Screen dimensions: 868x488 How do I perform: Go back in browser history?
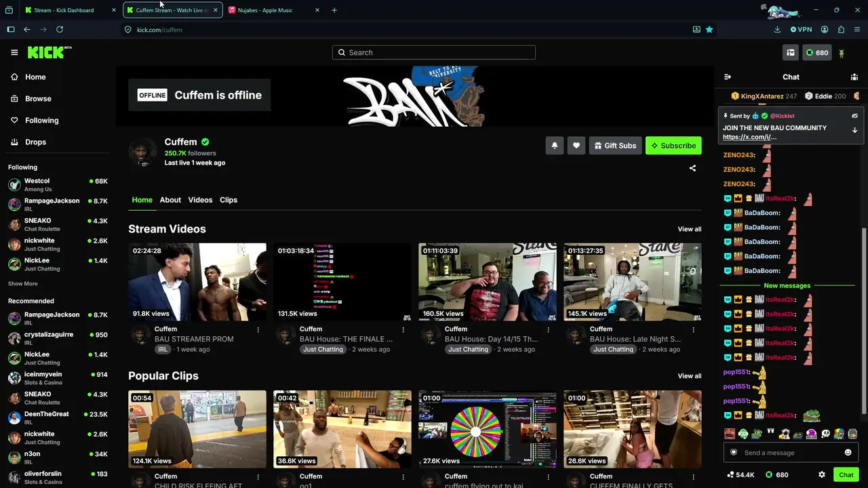[27, 29]
